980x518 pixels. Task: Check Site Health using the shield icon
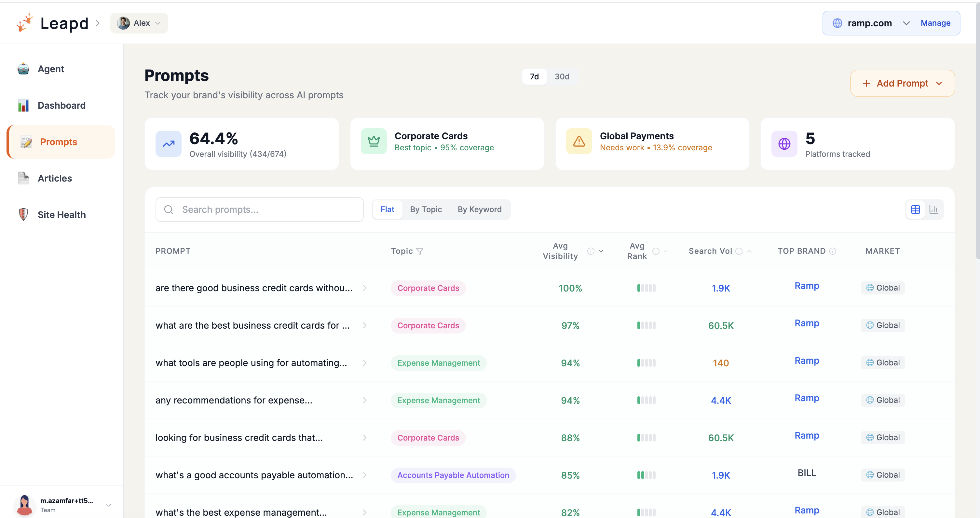point(23,214)
